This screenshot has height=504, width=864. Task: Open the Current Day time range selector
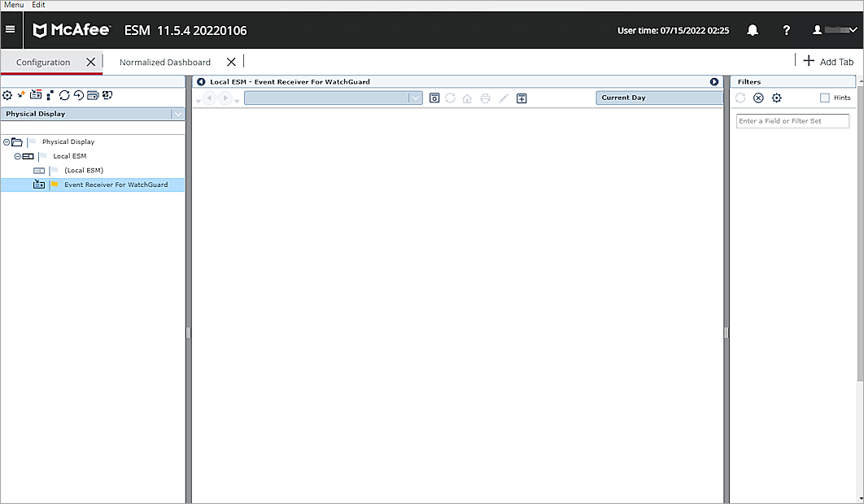[x=659, y=98]
